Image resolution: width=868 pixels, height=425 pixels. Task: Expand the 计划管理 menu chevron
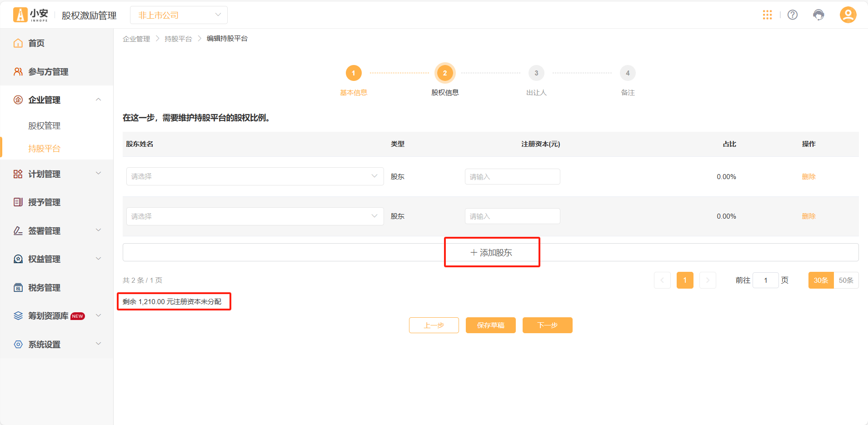coord(99,173)
